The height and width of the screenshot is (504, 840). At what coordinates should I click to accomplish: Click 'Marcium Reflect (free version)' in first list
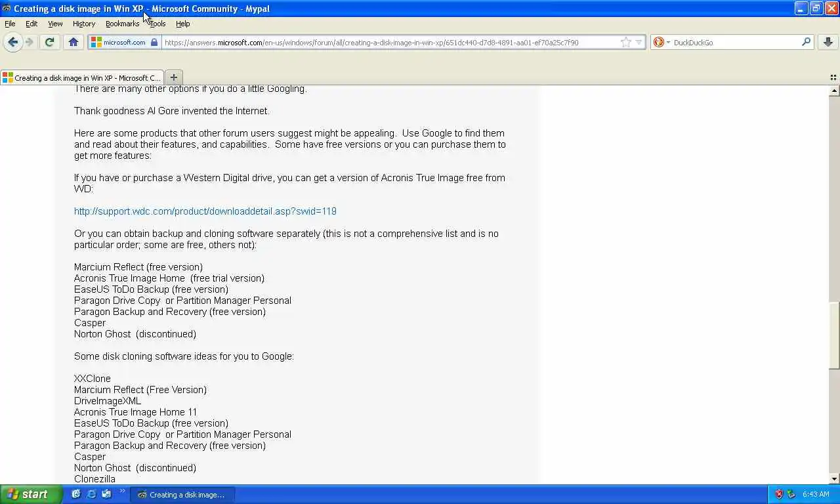[138, 267]
